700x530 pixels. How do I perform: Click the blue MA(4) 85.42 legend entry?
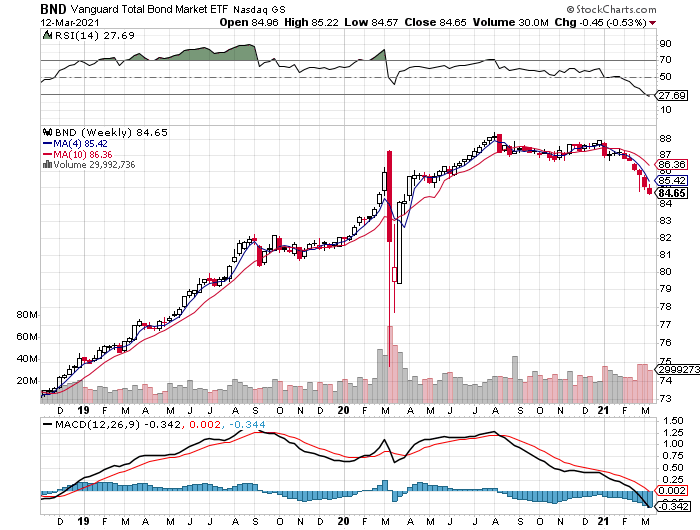click(x=75, y=143)
